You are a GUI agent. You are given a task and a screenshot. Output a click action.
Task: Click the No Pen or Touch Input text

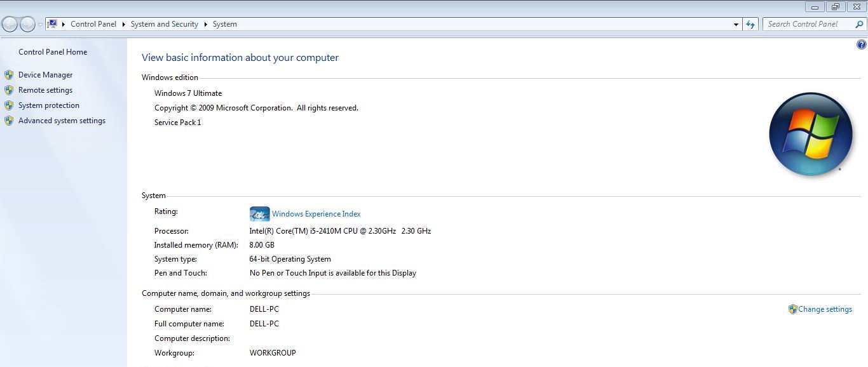[333, 273]
